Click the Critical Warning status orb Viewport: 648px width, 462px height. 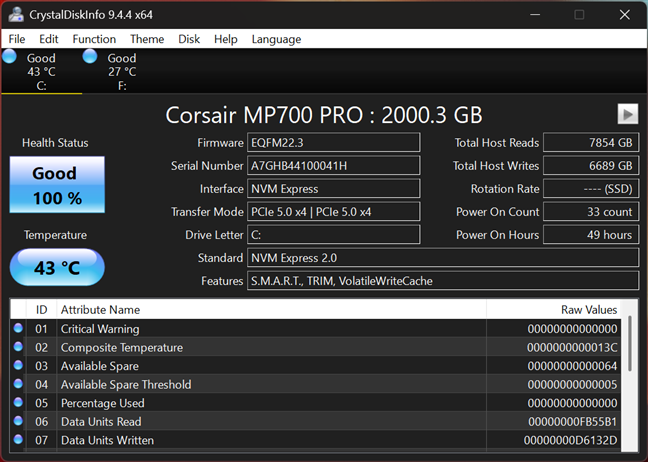[18, 328]
